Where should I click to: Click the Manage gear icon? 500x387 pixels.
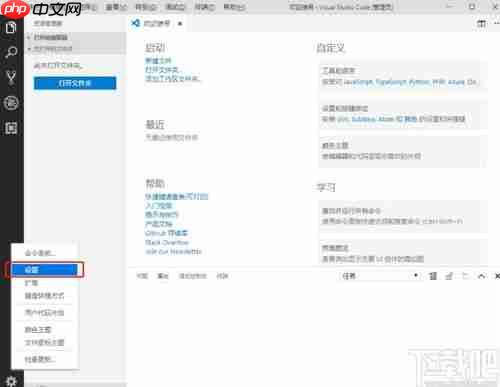(11, 381)
